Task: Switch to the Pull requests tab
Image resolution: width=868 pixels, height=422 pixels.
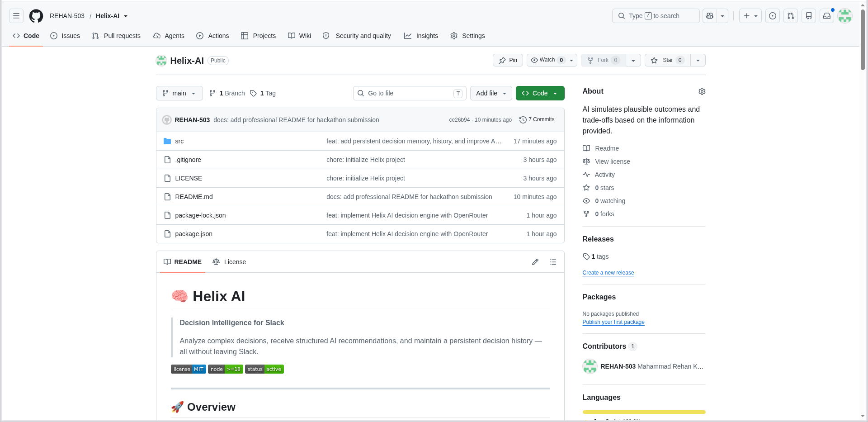Action: click(x=116, y=36)
